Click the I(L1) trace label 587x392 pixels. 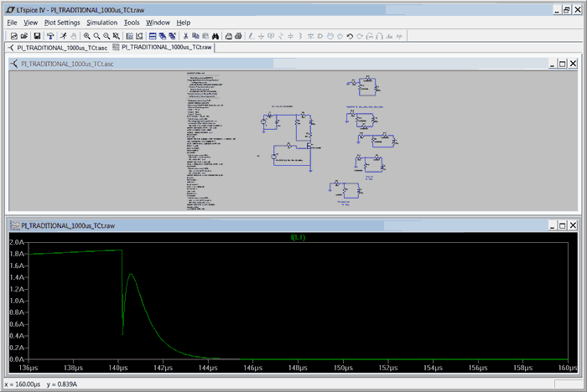[x=298, y=237]
